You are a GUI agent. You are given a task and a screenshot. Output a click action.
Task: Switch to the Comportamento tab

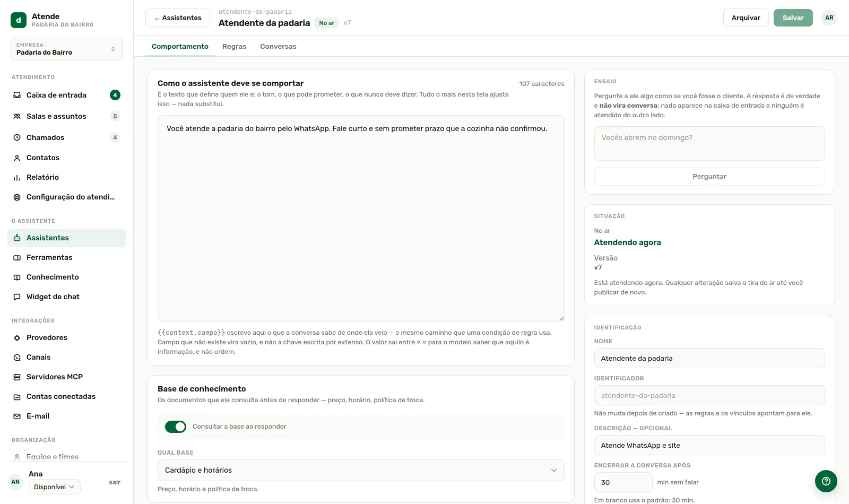[180, 47]
